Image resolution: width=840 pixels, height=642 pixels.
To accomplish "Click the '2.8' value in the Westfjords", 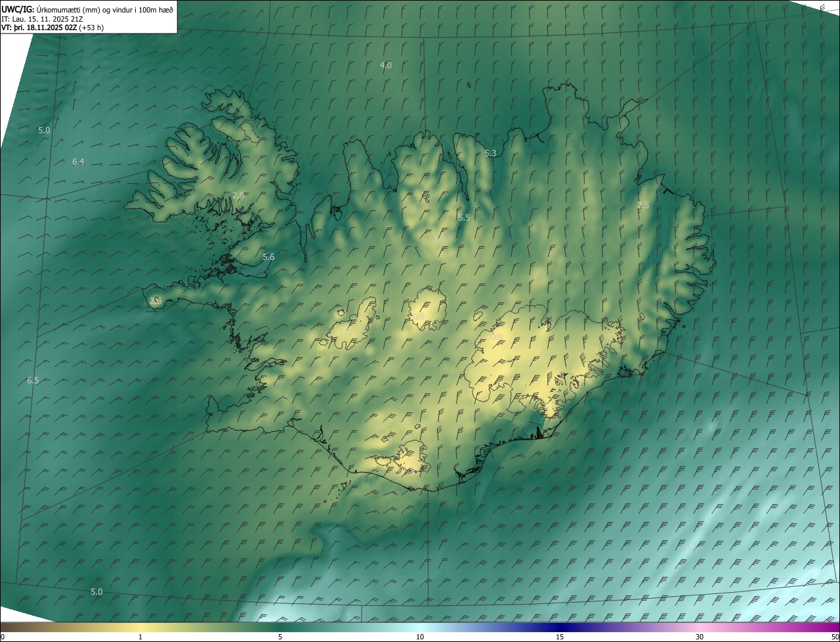I will click(239, 195).
